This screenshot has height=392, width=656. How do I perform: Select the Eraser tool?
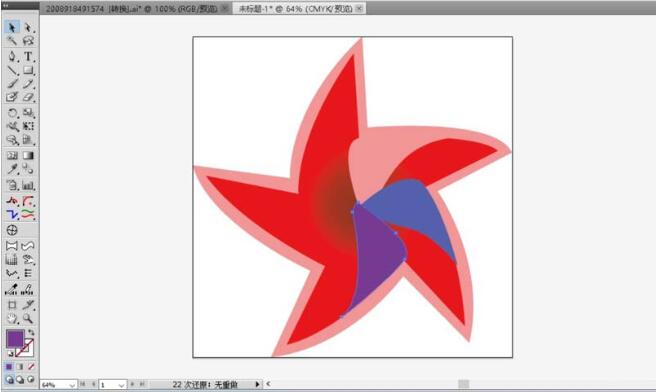tap(28, 97)
